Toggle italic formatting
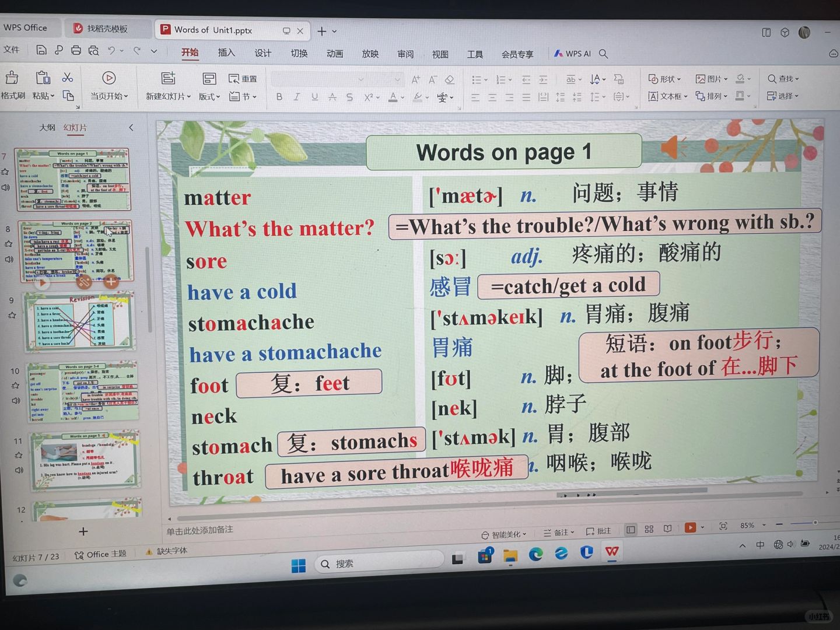The width and height of the screenshot is (840, 630). (x=297, y=97)
